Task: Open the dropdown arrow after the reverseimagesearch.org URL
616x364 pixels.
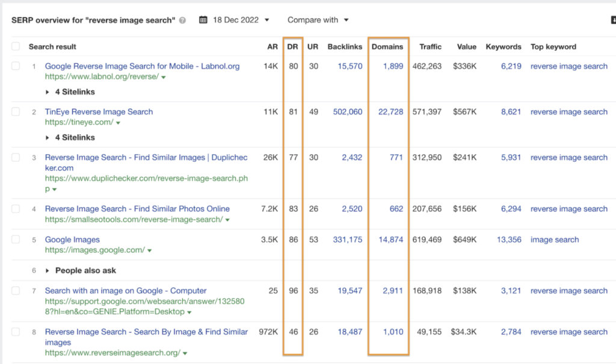Action: pos(185,353)
